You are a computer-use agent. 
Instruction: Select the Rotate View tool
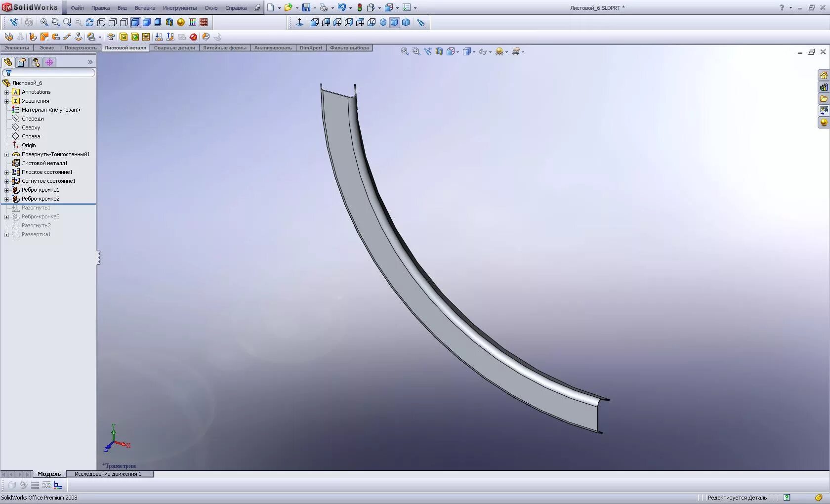point(89,22)
